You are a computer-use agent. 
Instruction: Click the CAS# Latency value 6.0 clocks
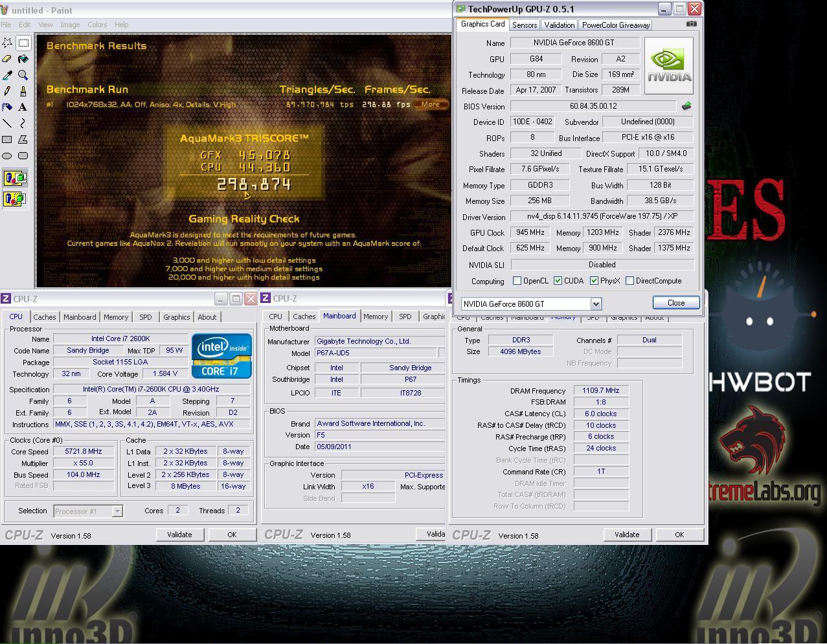[x=601, y=414]
